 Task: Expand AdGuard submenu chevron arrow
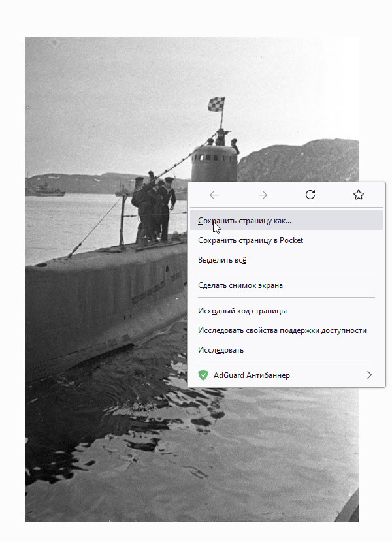coord(370,375)
